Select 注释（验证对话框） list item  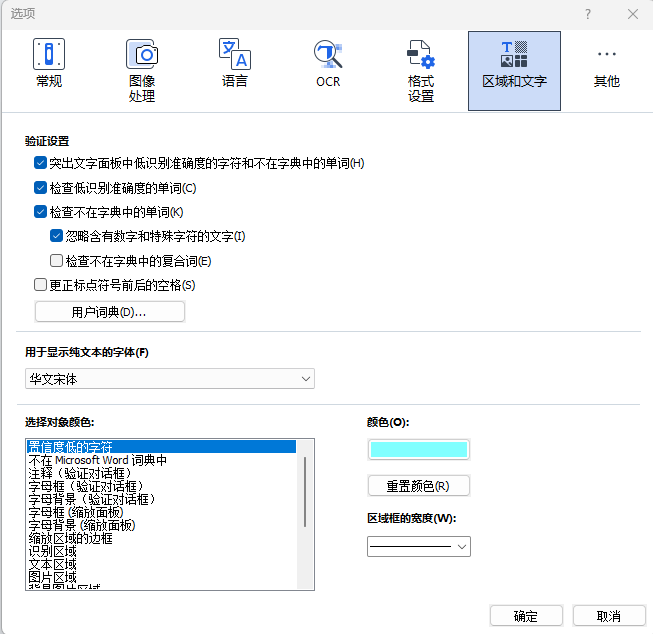point(162,473)
